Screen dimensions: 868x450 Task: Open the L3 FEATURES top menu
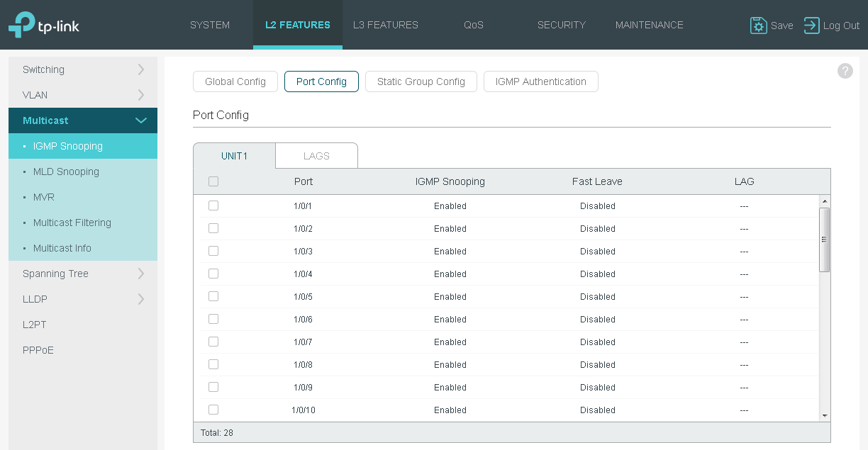point(386,25)
